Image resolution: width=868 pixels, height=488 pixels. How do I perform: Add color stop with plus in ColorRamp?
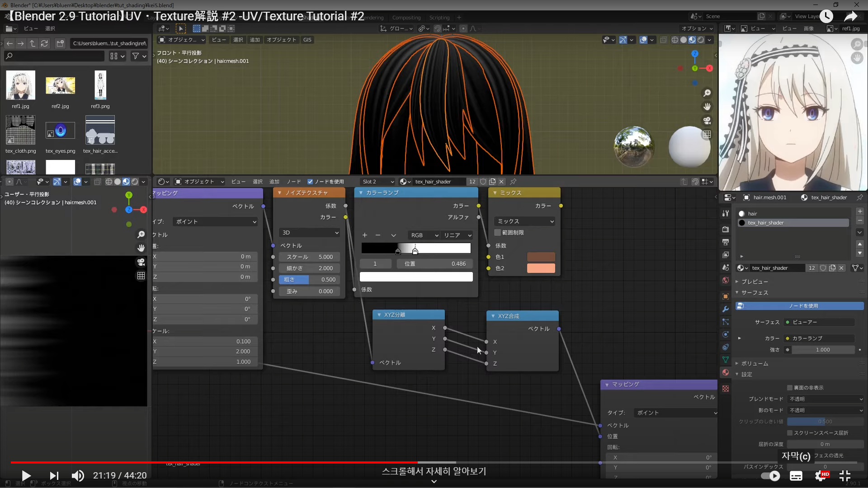[365, 235]
